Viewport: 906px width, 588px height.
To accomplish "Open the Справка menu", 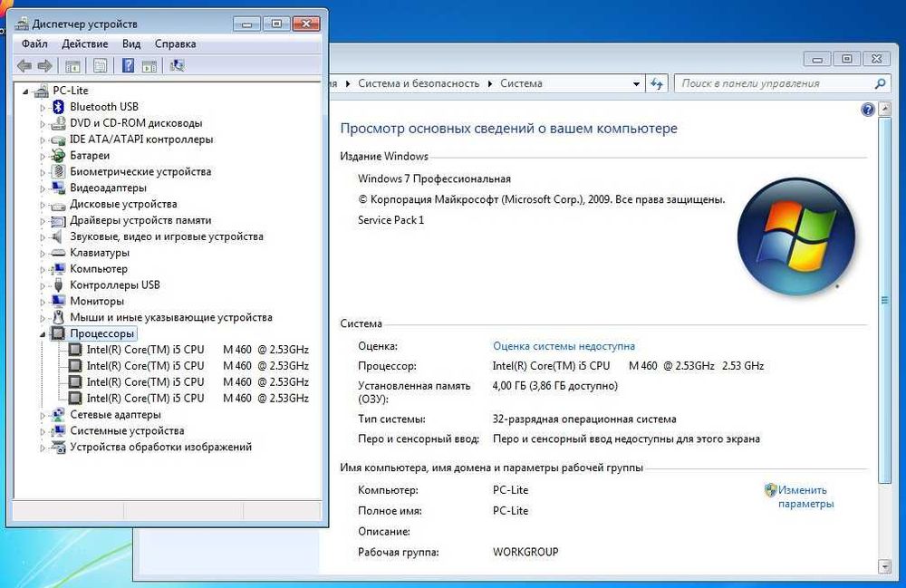I will 175,43.
